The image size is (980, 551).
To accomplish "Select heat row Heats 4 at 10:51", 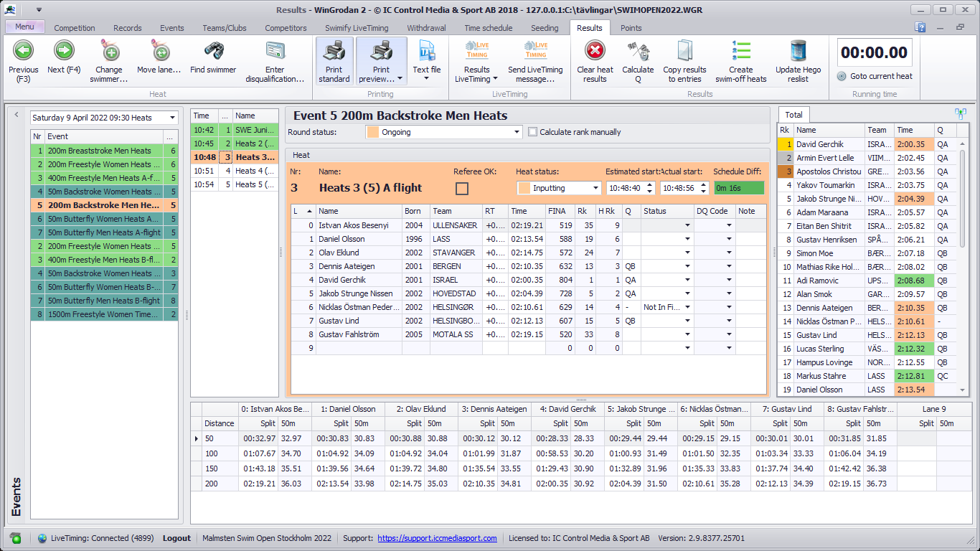I will click(234, 171).
